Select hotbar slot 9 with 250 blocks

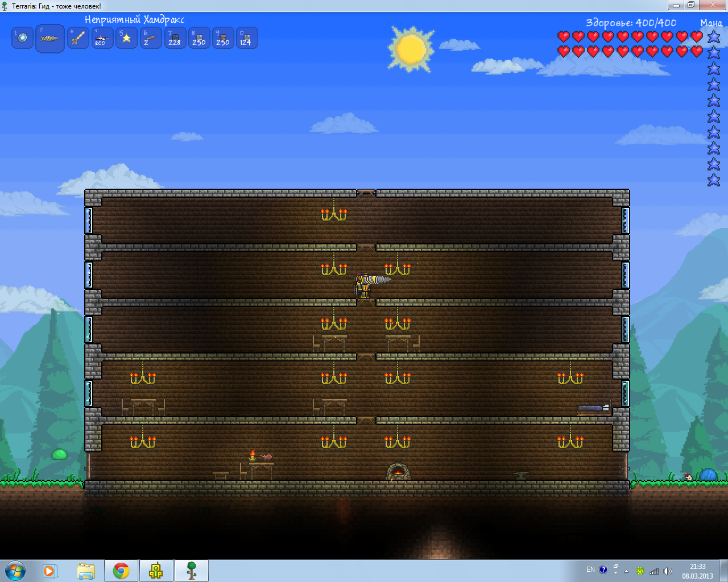(x=223, y=38)
